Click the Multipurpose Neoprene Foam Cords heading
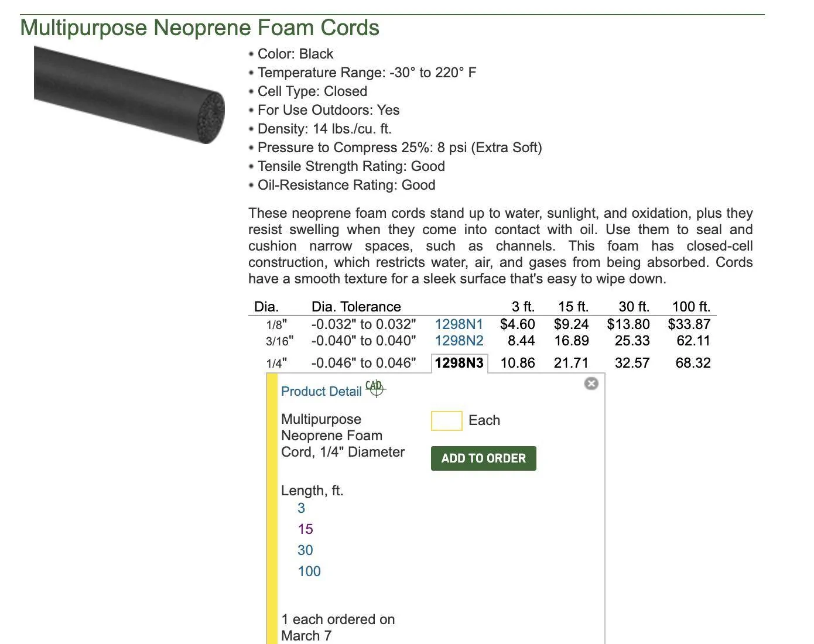 click(200, 28)
